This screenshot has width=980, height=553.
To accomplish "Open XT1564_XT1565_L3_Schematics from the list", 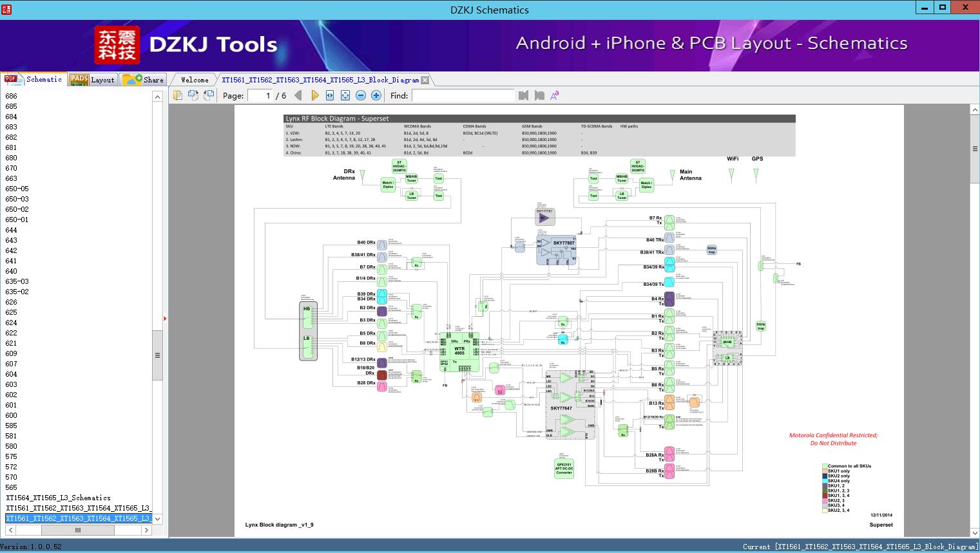I will (x=59, y=498).
